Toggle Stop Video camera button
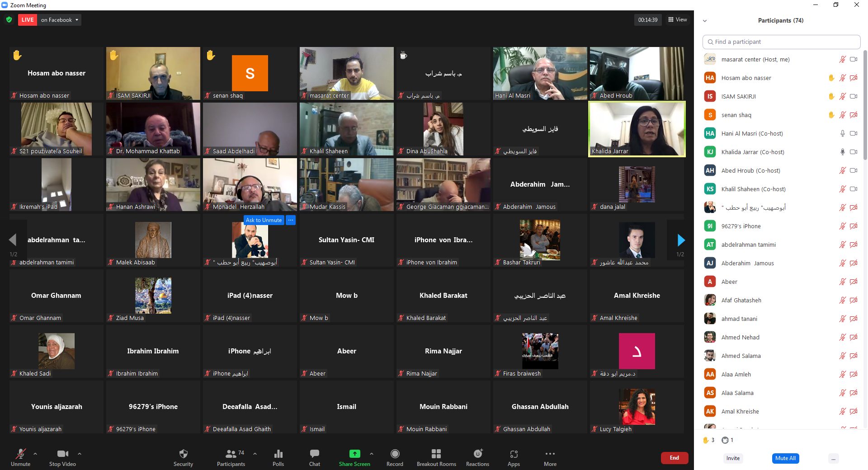 pos(62,454)
